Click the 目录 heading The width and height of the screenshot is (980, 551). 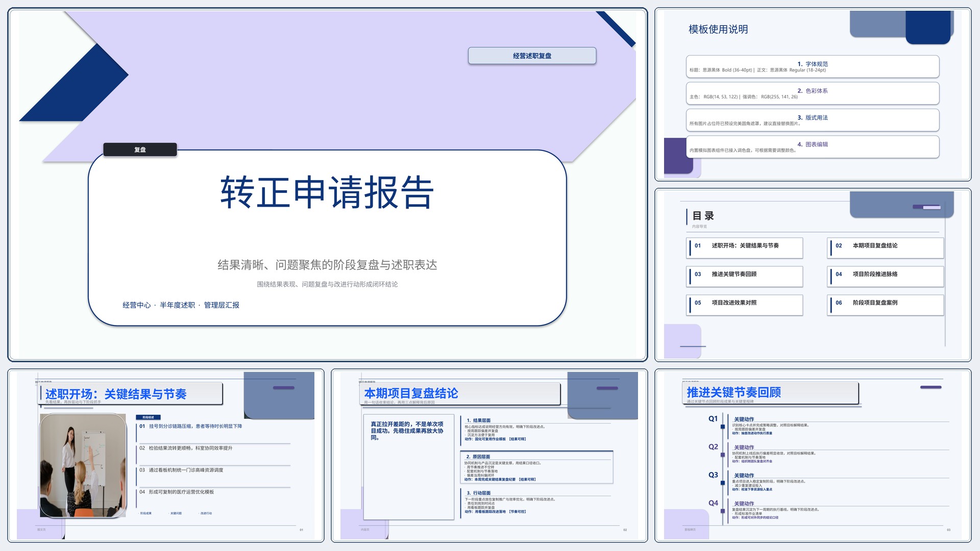[703, 216]
